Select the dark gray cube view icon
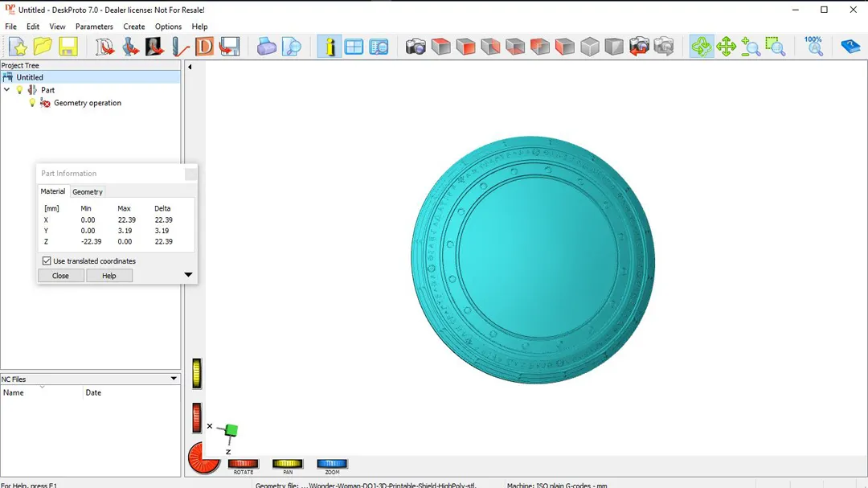The image size is (868, 488). (614, 47)
